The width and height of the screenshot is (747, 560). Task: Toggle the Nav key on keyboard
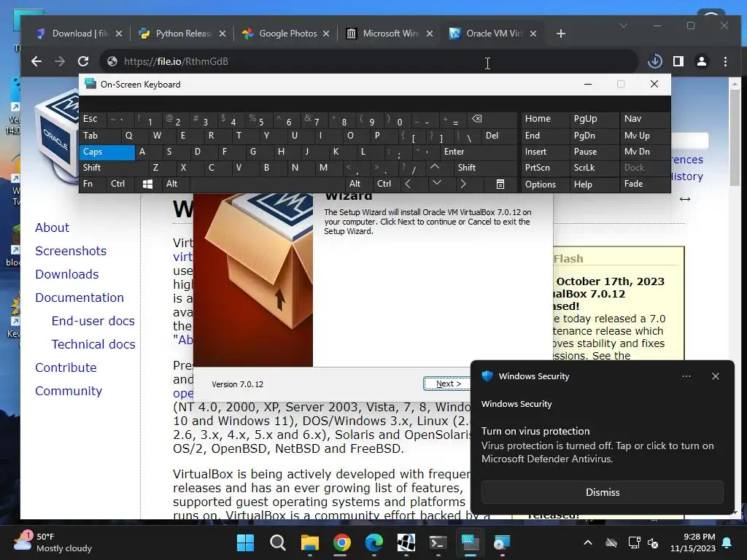pyautogui.click(x=645, y=119)
